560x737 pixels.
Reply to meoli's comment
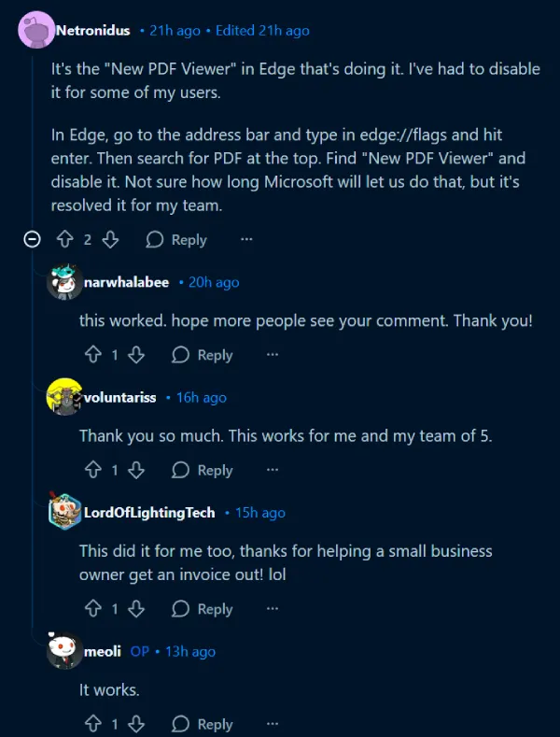click(x=203, y=724)
